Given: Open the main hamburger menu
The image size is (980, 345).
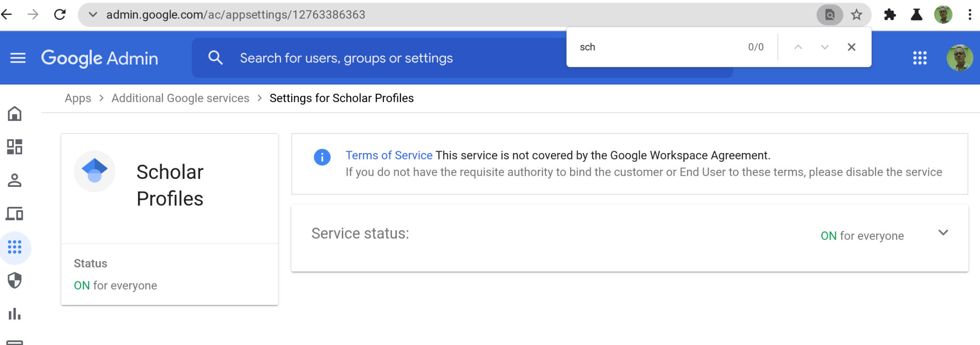Looking at the screenshot, I should 18,58.
